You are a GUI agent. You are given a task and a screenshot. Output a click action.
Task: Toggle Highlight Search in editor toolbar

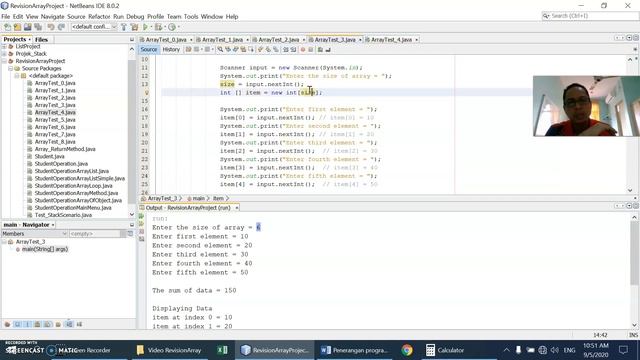point(243,49)
